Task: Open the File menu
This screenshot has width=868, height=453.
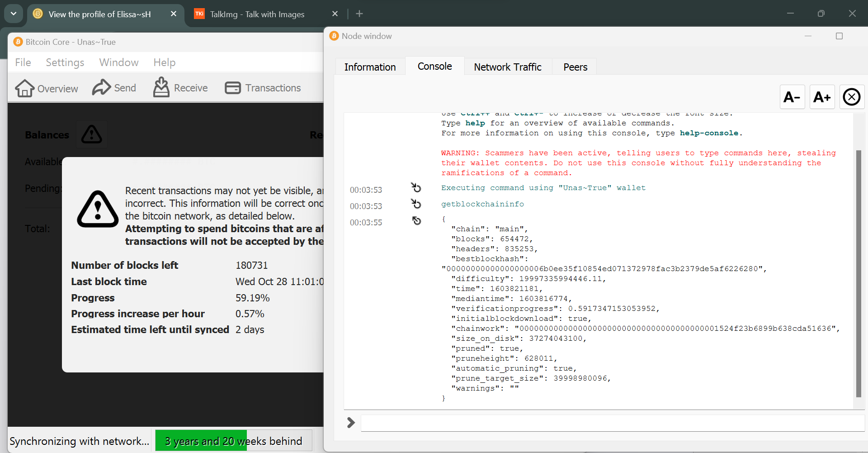Action: click(x=23, y=62)
